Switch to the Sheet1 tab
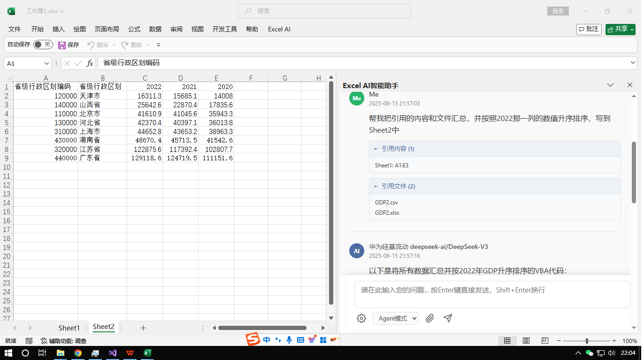This screenshot has height=360, width=644. tap(69, 328)
